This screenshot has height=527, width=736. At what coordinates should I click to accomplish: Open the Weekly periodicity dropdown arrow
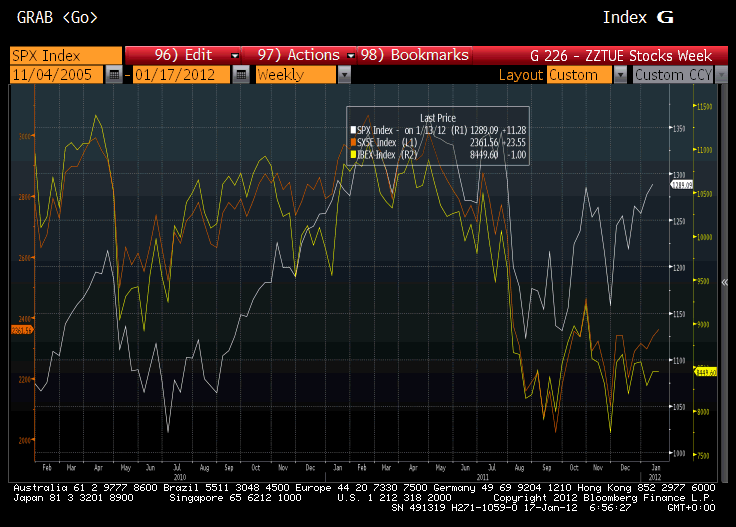(345, 75)
